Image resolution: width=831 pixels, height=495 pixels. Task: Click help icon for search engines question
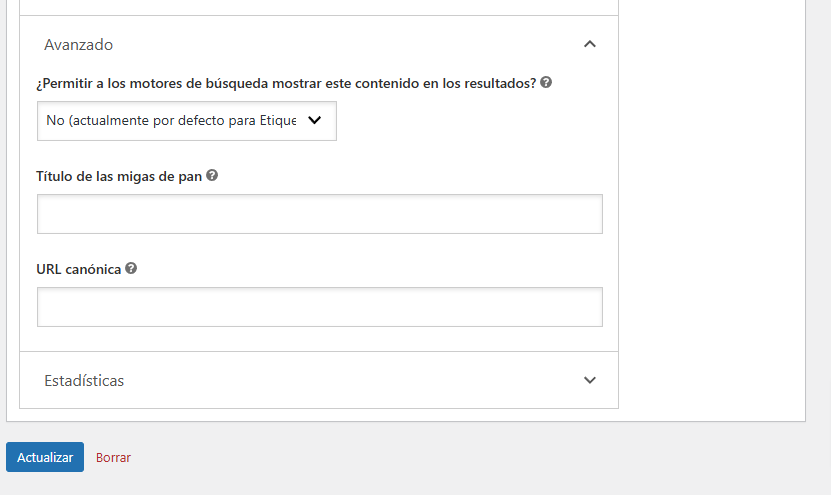click(x=546, y=83)
